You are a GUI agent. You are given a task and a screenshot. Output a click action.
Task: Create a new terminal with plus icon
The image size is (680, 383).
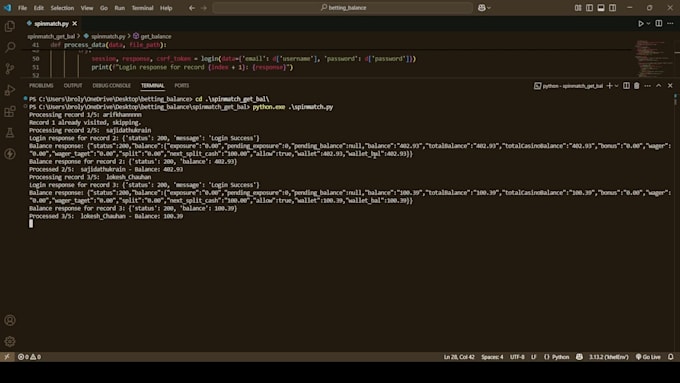pos(609,86)
